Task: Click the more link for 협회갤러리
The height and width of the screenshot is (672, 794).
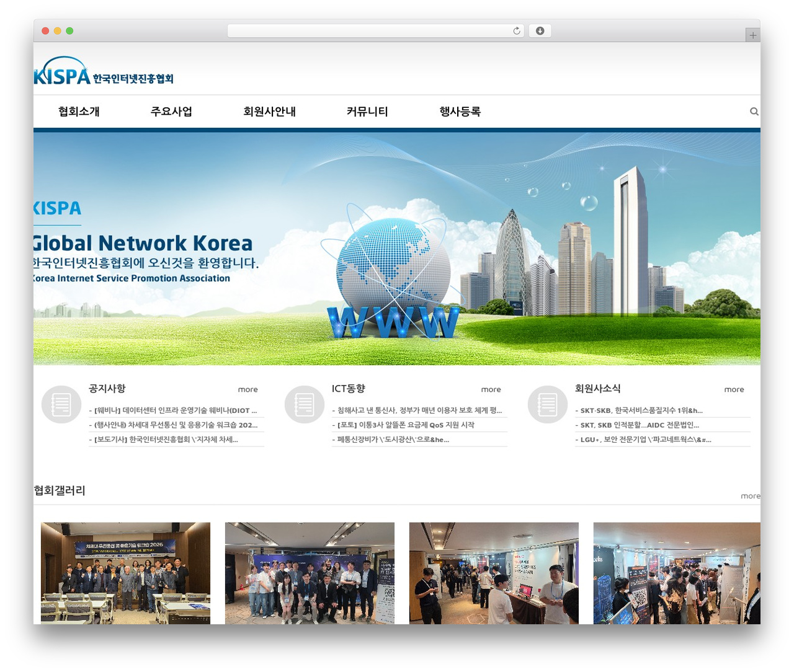Action: [x=750, y=496]
